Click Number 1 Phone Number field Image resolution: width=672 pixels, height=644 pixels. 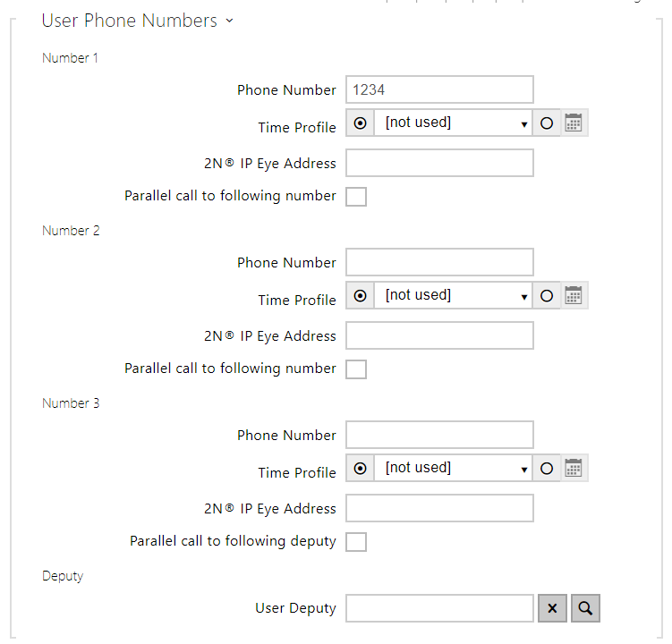tap(439, 89)
